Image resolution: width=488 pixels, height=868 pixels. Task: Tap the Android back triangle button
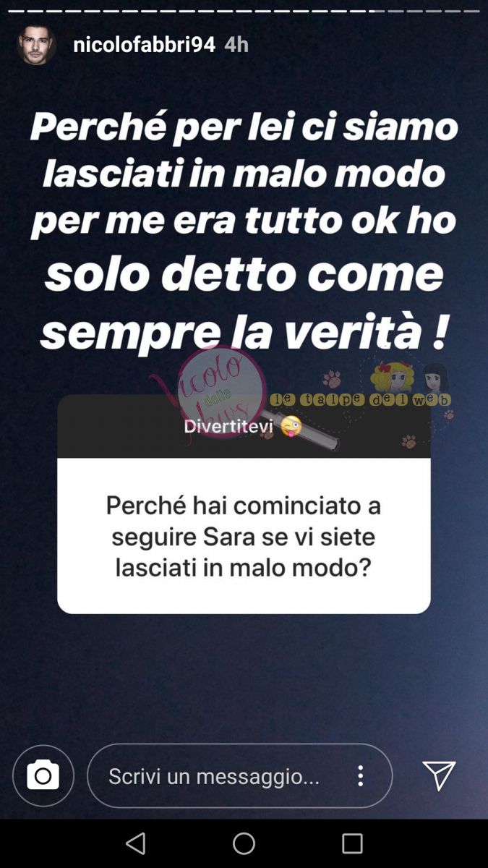click(x=136, y=843)
